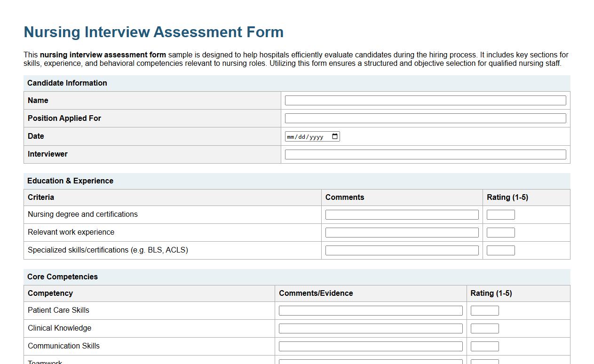Image resolution: width=594 pixels, height=364 pixels.
Task: Click the Name input field
Action: click(425, 100)
